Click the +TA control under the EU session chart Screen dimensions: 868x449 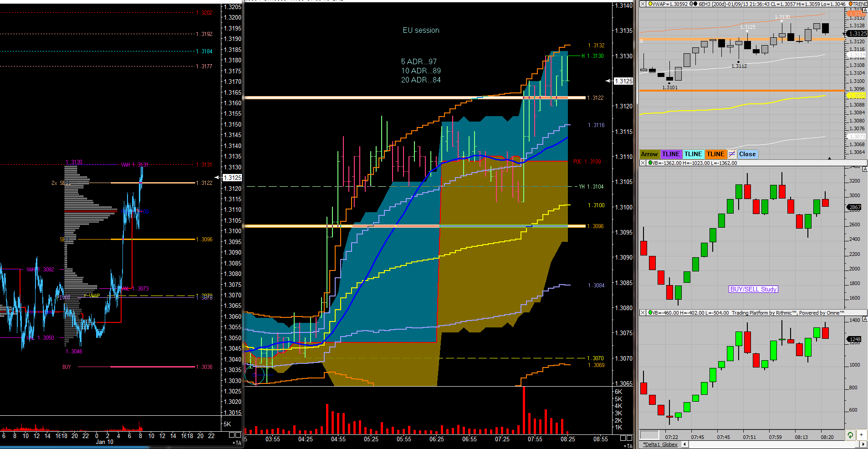(628, 446)
